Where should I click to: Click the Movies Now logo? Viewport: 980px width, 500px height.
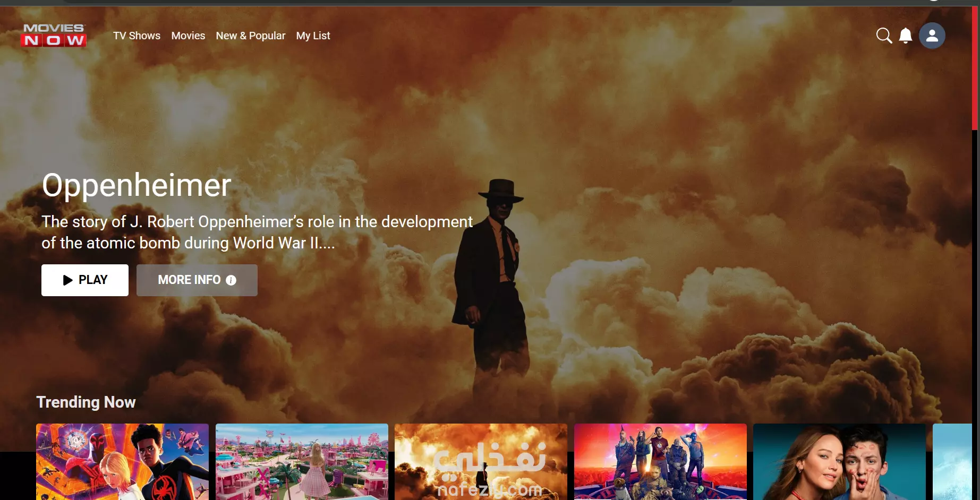pos(54,36)
